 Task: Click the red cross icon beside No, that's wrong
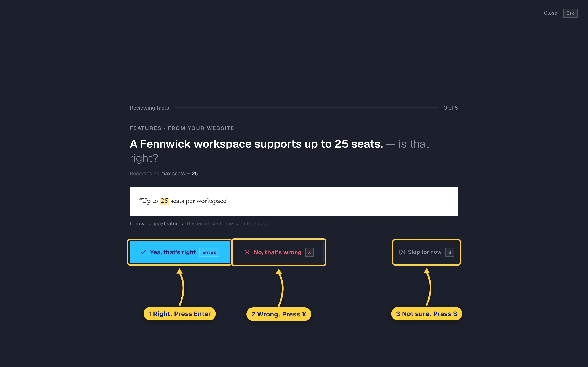(247, 252)
